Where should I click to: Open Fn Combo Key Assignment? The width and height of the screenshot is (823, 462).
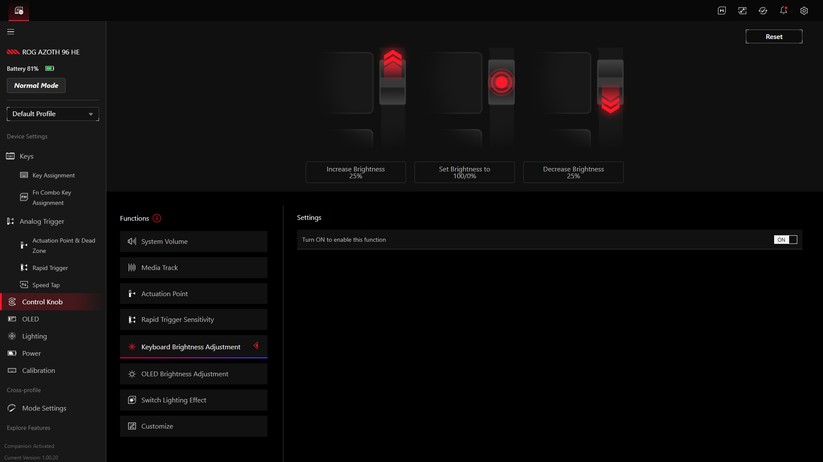[x=51, y=197]
